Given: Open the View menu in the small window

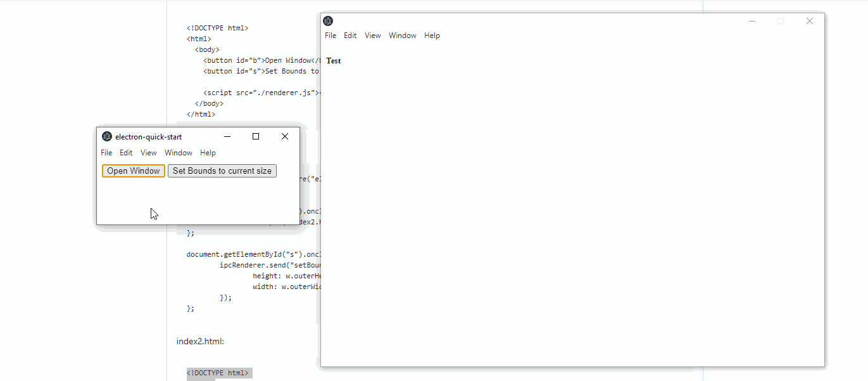Looking at the screenshot, I should pos(148,152).
